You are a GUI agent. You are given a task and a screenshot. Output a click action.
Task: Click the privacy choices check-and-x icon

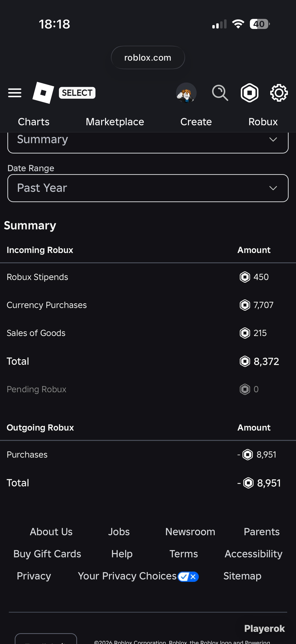188,577
